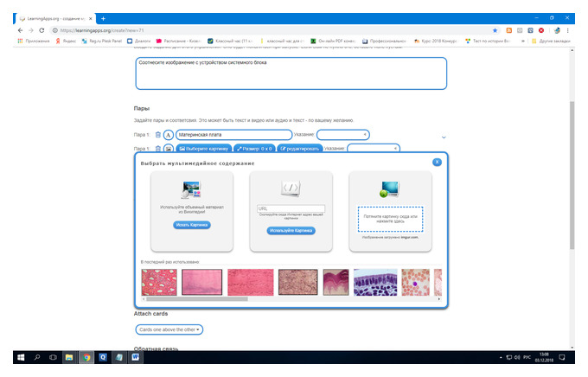The width and height of the screenshot is (588, 377).
Task: Click Используйте Картинка button
Action: (291, 231)
